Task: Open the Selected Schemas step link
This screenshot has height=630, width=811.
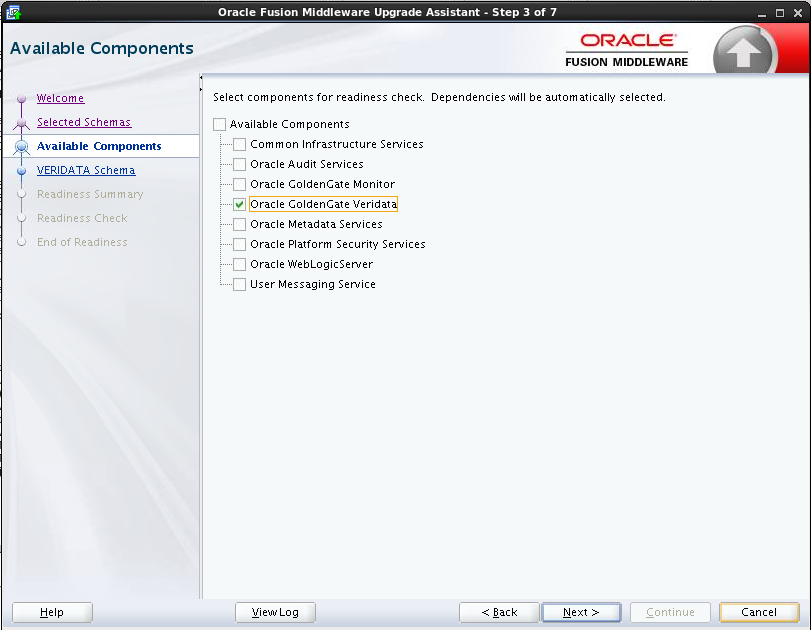Action: (x=84, y=122)
